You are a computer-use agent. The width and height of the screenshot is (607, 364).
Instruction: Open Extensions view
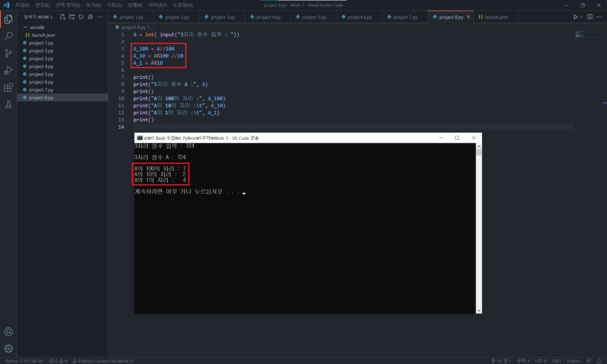[8, 88]
